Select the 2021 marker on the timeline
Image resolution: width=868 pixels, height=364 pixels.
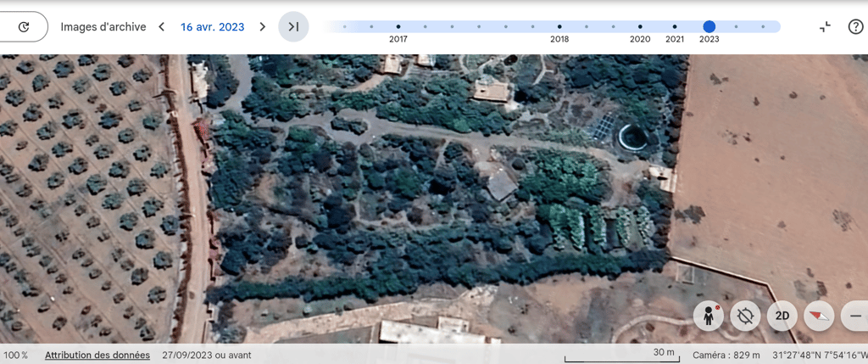[x=674, y=26]
